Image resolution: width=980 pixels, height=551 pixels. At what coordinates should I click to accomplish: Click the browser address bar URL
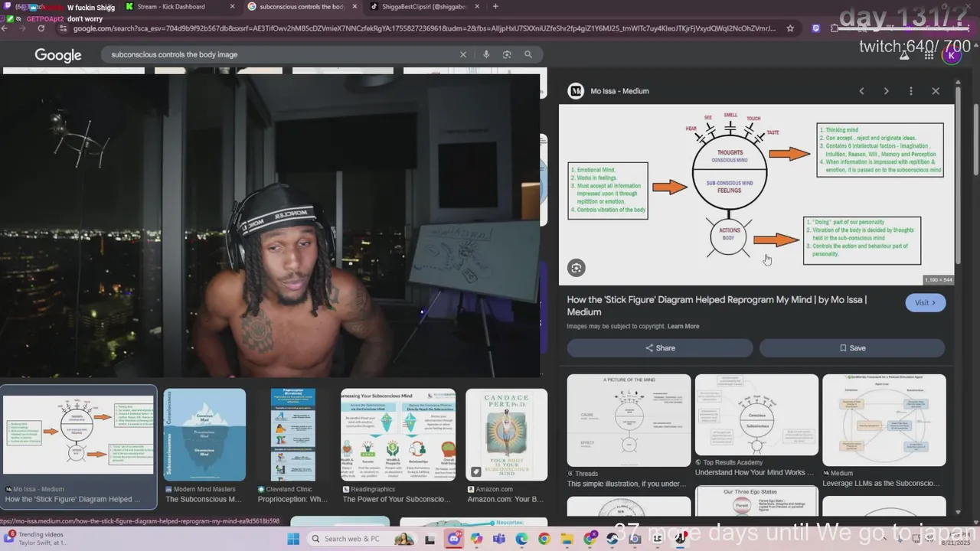425,28
